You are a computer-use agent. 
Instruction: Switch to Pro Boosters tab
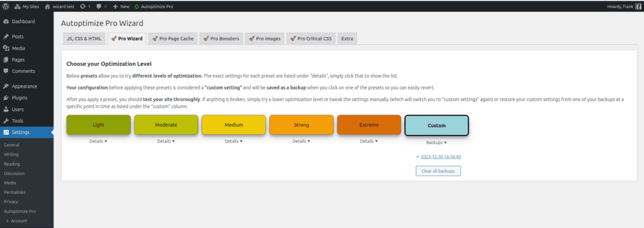click(x=221, y=38)
